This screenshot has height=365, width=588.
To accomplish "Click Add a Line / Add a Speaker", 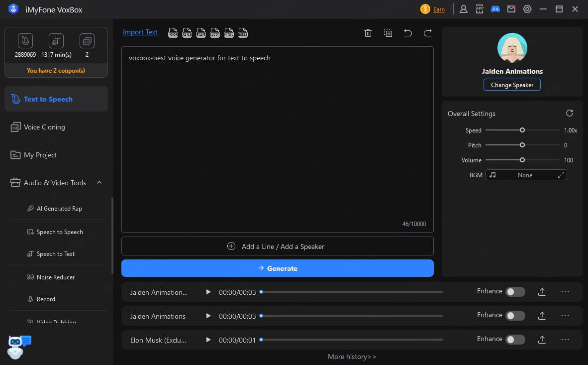I will [278, 246].
